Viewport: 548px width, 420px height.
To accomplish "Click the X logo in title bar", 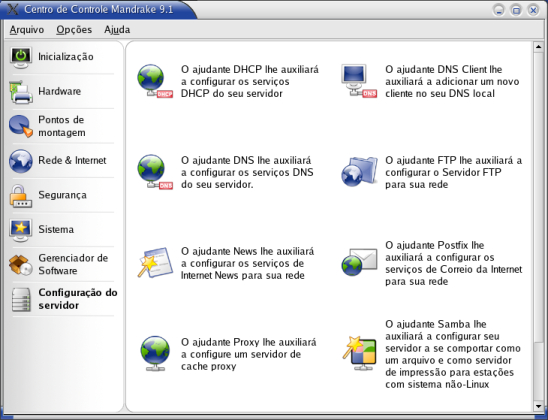I will point(13,9).
